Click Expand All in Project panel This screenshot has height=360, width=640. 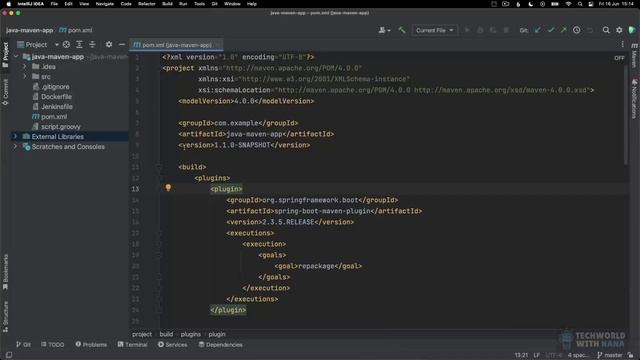tap(79, 44)
